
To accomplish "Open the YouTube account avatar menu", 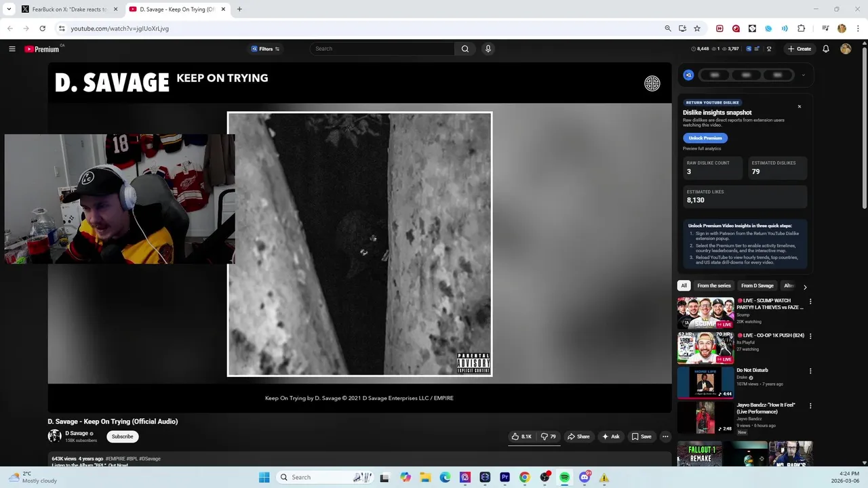I will (846, 49).
